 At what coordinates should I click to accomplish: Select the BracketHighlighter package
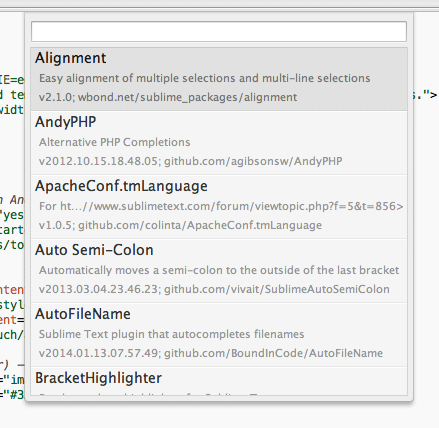coord(219,381)
